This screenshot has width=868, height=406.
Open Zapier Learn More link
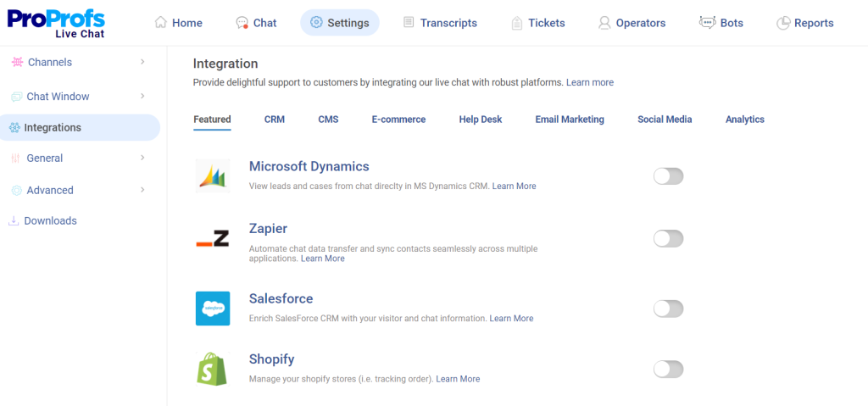pyautogui.click(x=323, y=259)
